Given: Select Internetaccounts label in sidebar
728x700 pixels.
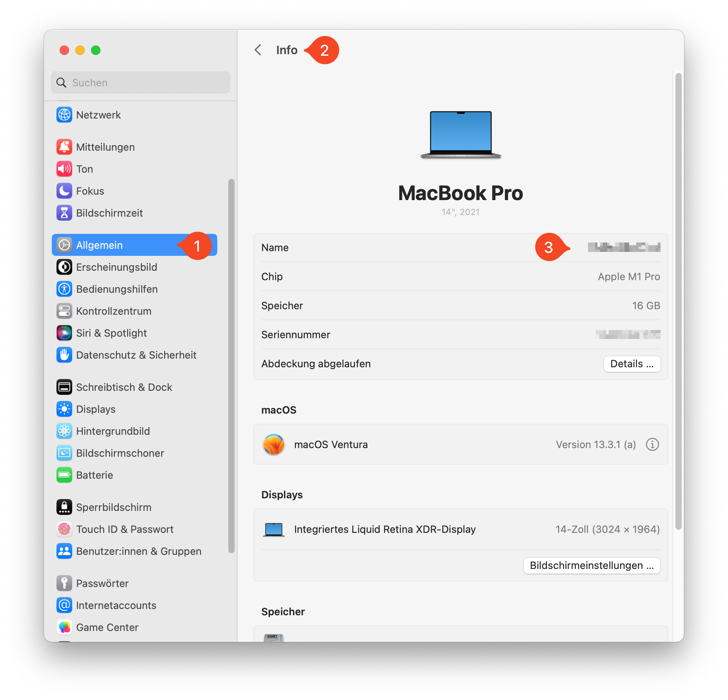Looking at the screenshot, I should [116, 605].
